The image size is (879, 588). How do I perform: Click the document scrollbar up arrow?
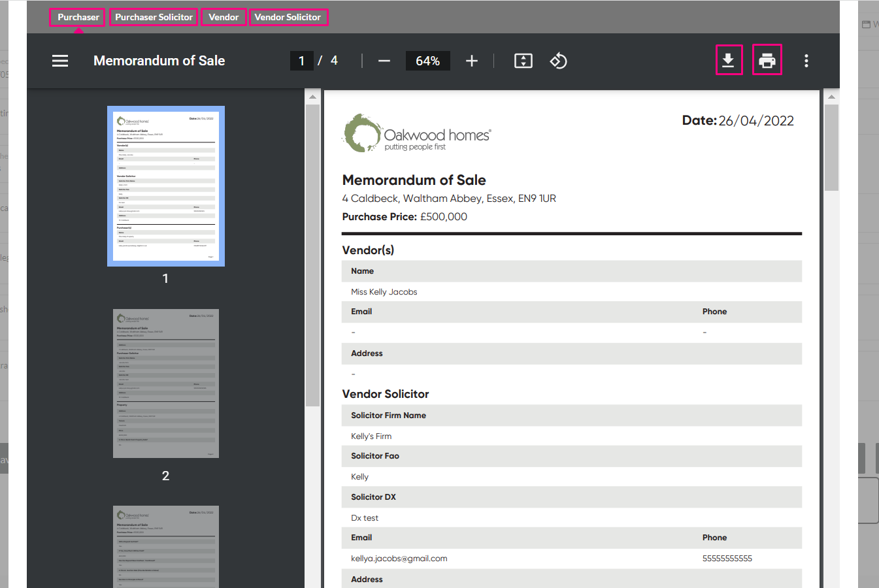point(831,97)
